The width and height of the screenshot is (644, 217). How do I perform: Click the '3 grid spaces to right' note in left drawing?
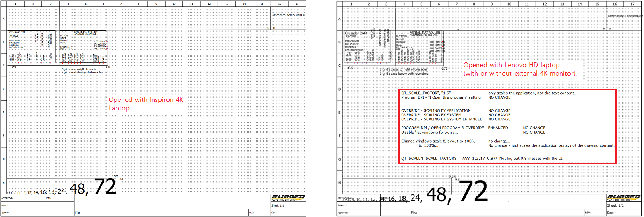(x=79, y=69)
